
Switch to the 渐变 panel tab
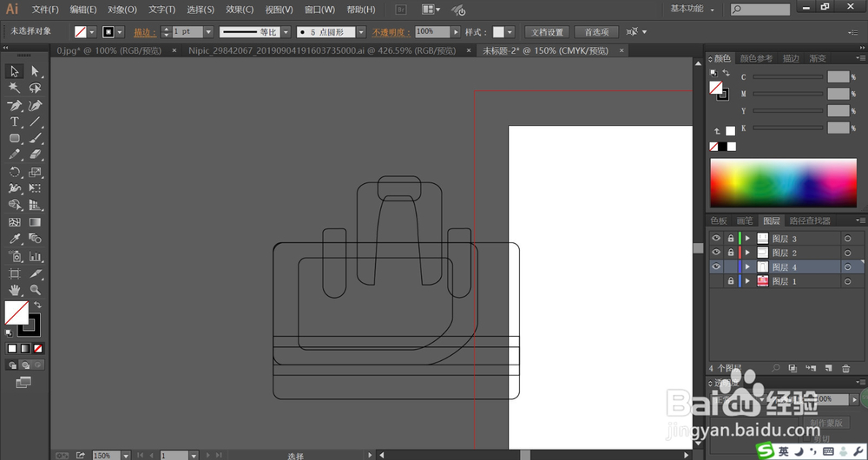coord(817,58)
